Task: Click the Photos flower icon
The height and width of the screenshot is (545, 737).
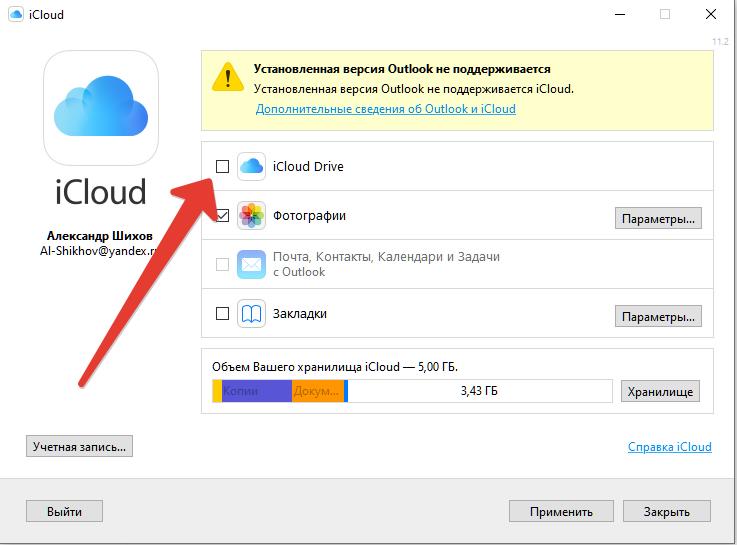Action: [251, 216]
